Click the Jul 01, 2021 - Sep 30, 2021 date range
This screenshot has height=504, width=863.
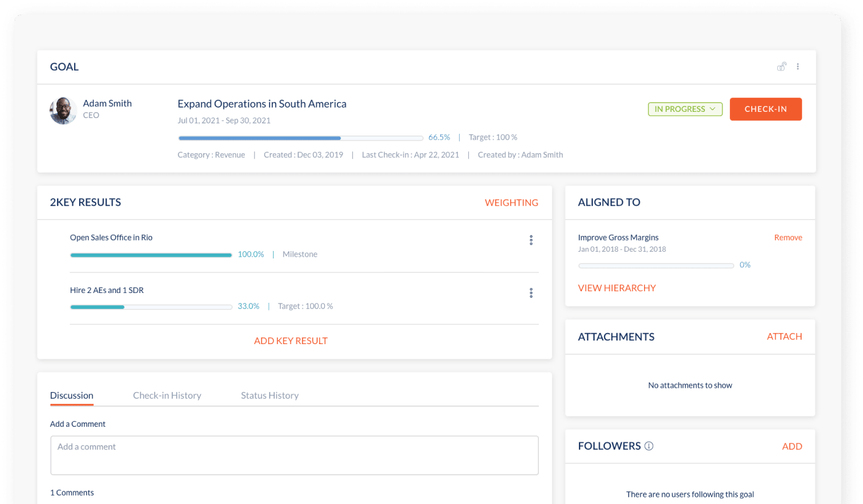pos(224,120)
